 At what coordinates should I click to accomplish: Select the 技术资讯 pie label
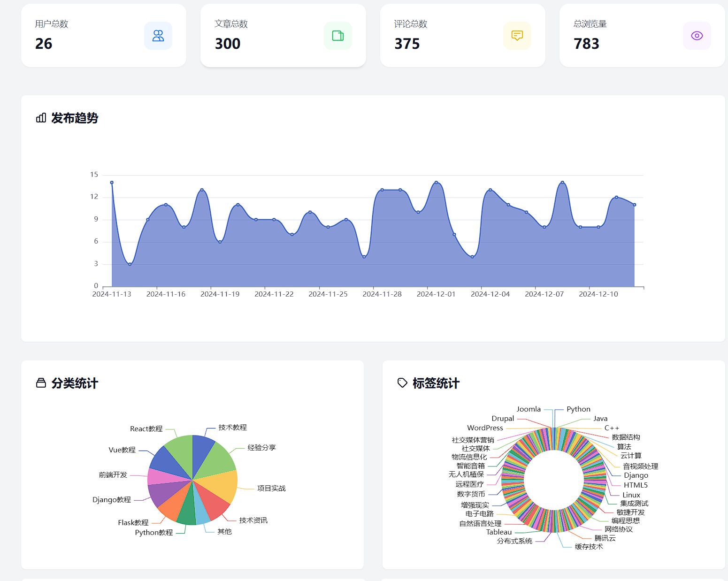pyautogui.click(x=253, y=520)
